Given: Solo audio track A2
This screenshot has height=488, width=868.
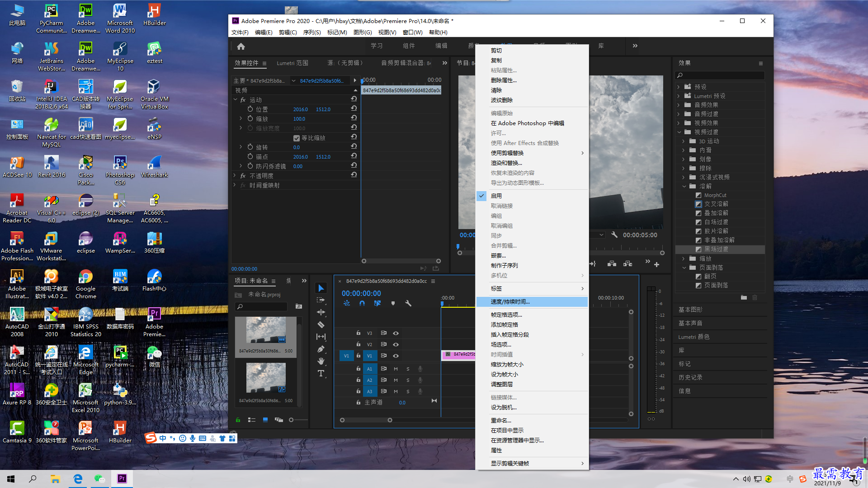Looking at the screenshot, I should coord(408,380).
